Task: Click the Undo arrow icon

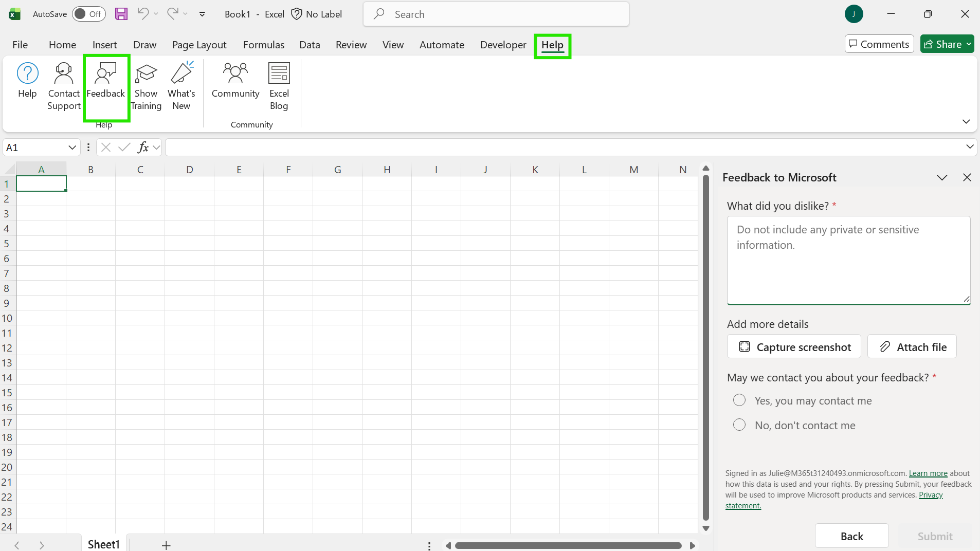Action: (x=143, y=14)
